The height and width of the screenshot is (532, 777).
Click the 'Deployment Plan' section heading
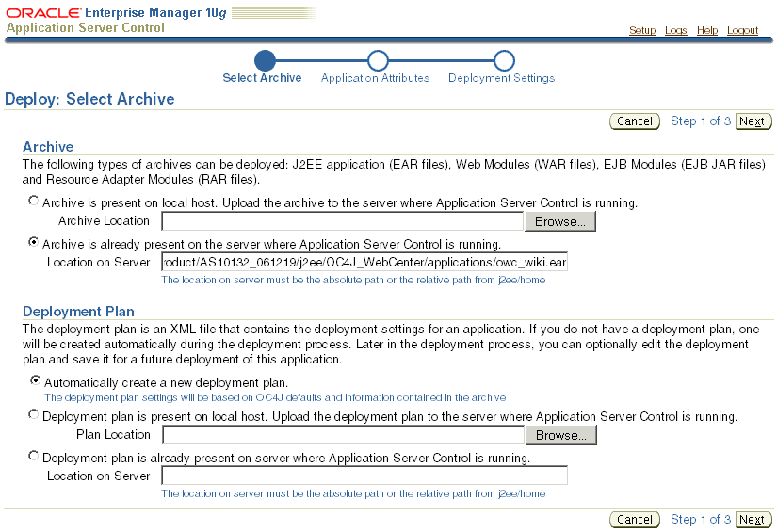(78, 312)
